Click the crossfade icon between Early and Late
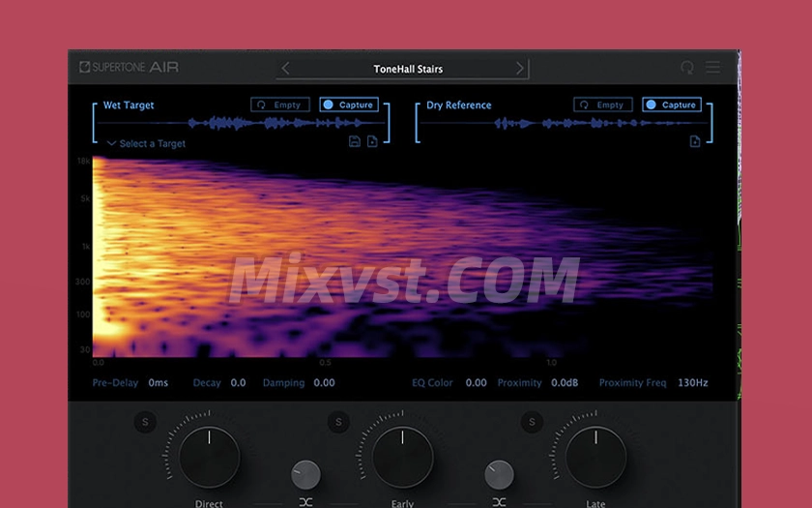 pyautogui.click(x=499, y=502)
